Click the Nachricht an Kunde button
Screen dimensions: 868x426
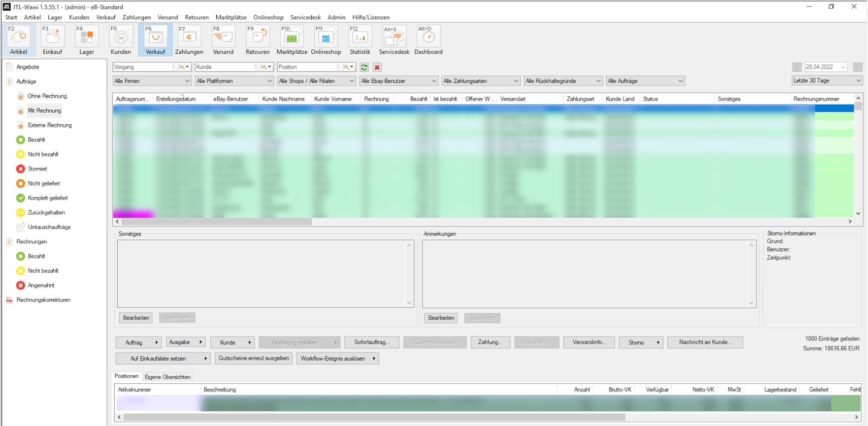pos(705,343)
